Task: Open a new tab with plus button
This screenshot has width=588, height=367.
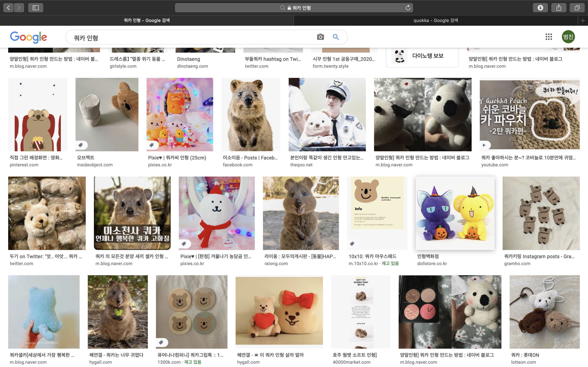Action: click(583, 21)
